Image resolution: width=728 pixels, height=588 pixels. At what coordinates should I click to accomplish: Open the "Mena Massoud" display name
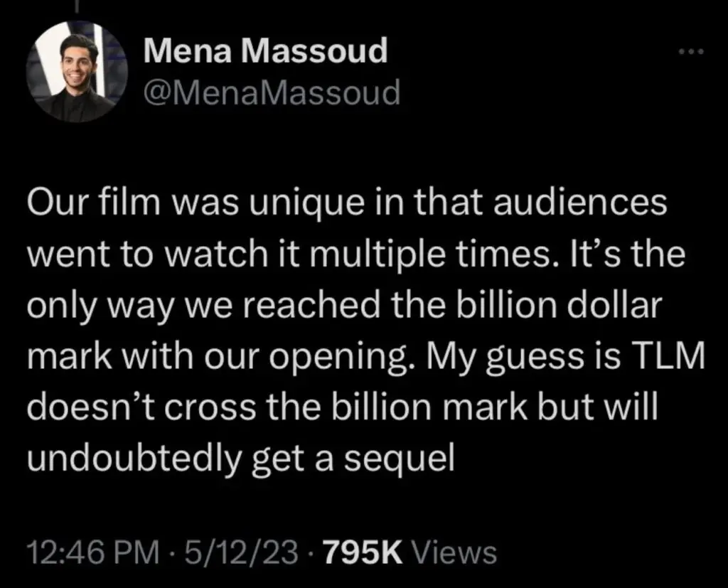265,53
